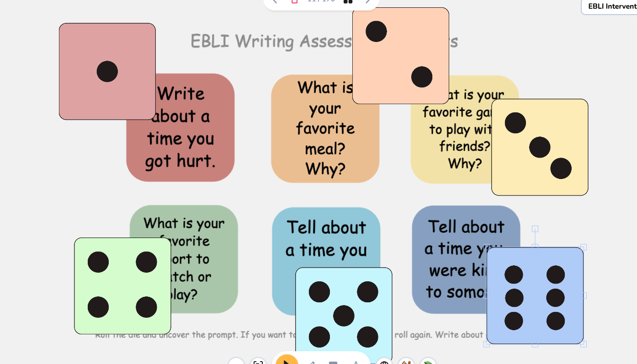The image size is (637, 364).
Task: Click the bracket-frame icon in bottom bar
Action: (258, 363)
